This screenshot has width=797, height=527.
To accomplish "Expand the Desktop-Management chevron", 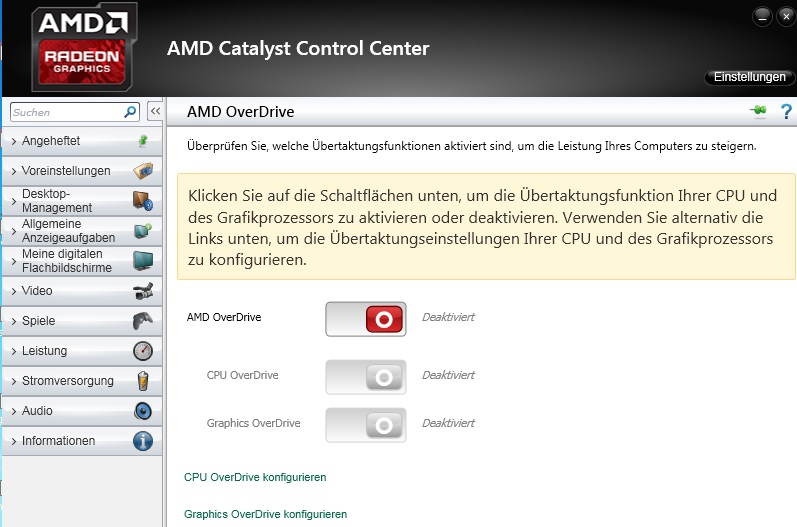I will click(x=14, y=201).
